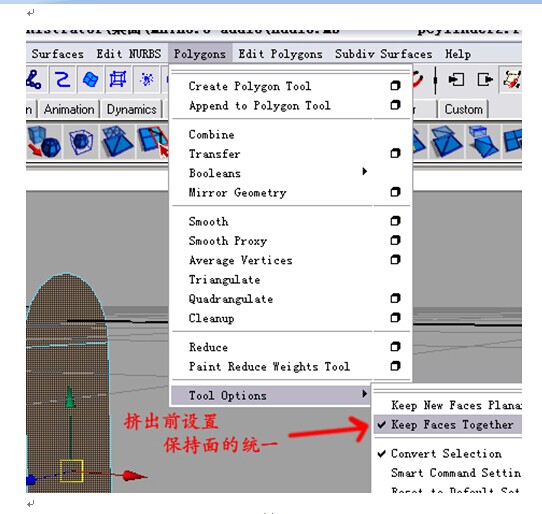Select Quadrangulate entry

231,299
